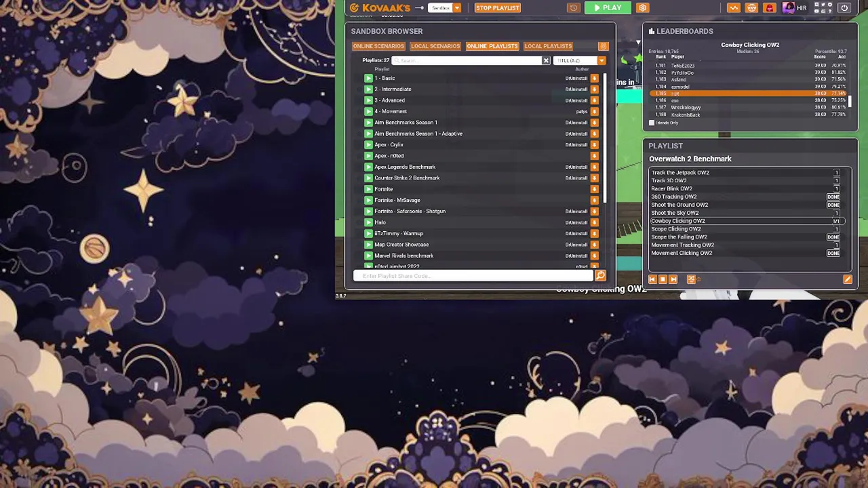Play the 2 - Intermediate playlist
868x488 pixels.
[x=368, y=89]
